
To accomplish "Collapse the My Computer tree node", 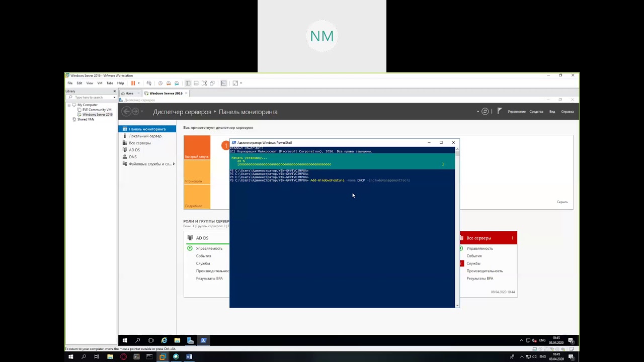I will point(69,105).
